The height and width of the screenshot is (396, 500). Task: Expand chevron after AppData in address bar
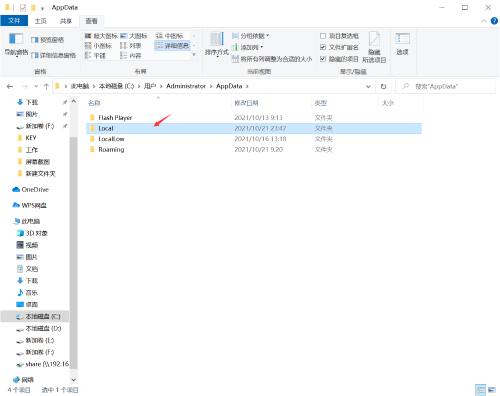tap(247, 86)
